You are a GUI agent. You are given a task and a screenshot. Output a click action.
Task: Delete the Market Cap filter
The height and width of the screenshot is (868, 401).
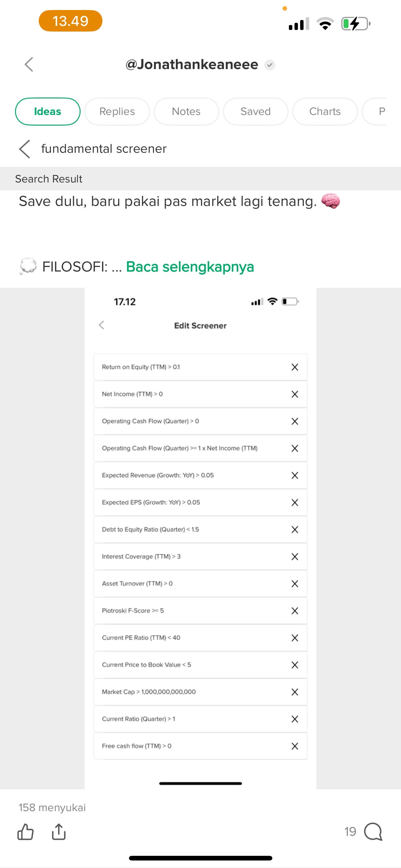pos(295,692)
